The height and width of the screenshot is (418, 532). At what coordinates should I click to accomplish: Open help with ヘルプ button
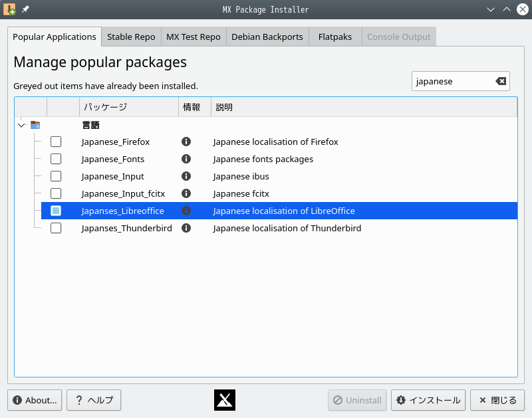click(x=94, y=400)
